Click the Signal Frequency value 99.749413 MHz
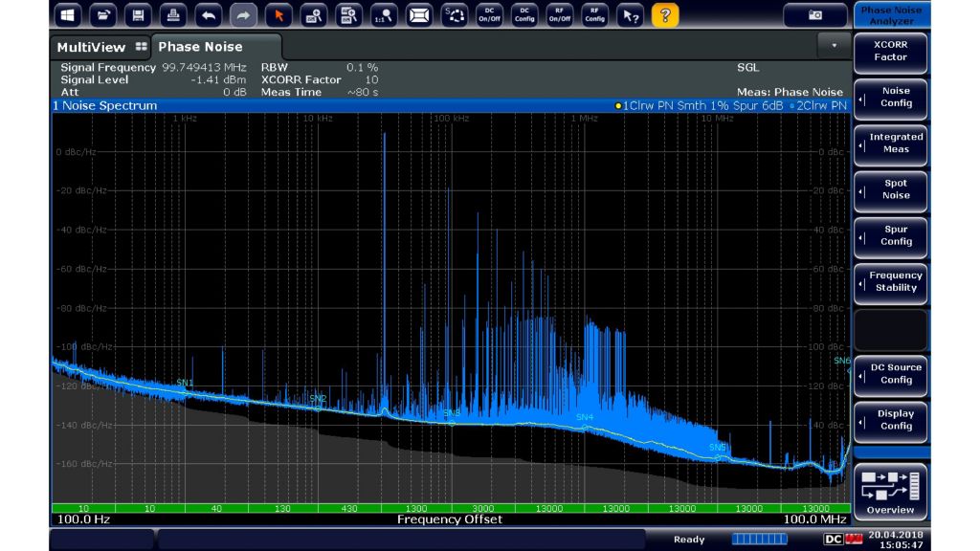Image resolution: width=980 pixels, height=551 pixels. pos(204,68)
